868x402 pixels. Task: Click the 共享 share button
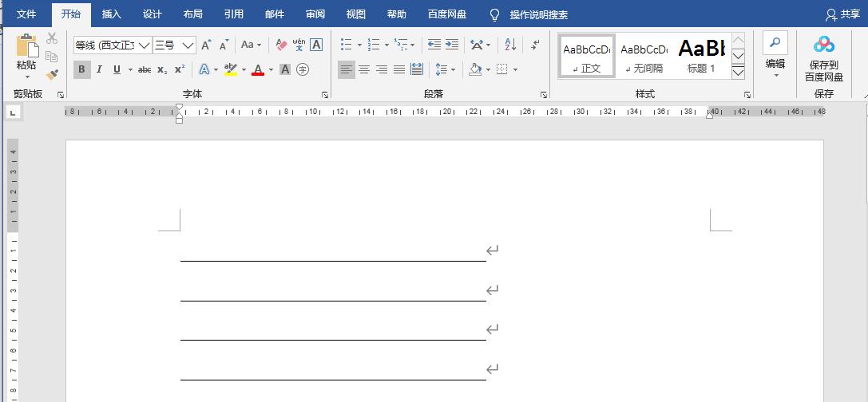click(x=842, y=15)
